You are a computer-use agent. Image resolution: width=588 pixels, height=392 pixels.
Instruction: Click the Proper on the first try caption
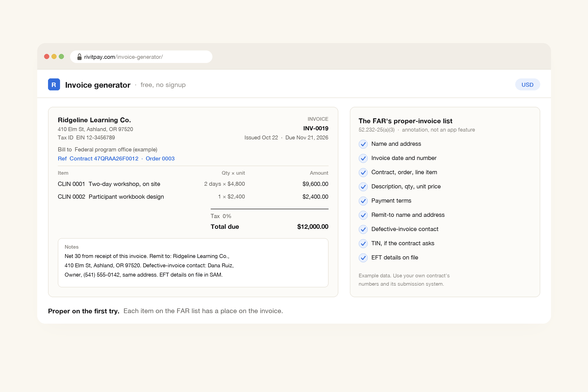[x=84, y=311]
